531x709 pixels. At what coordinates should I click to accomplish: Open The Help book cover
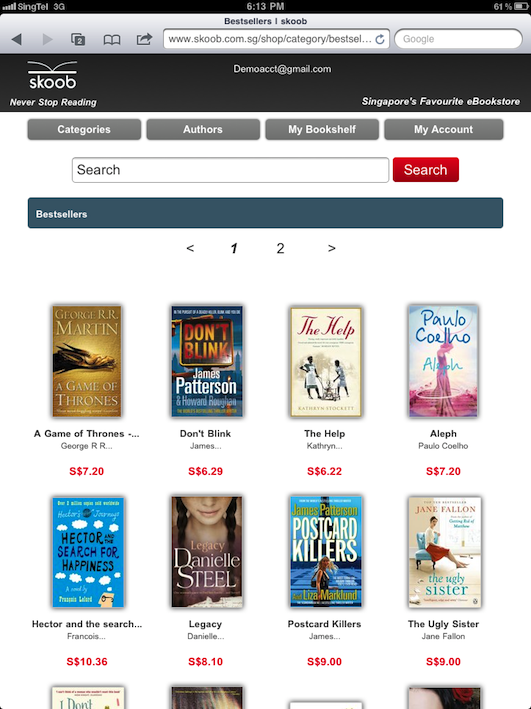point(326,362)
